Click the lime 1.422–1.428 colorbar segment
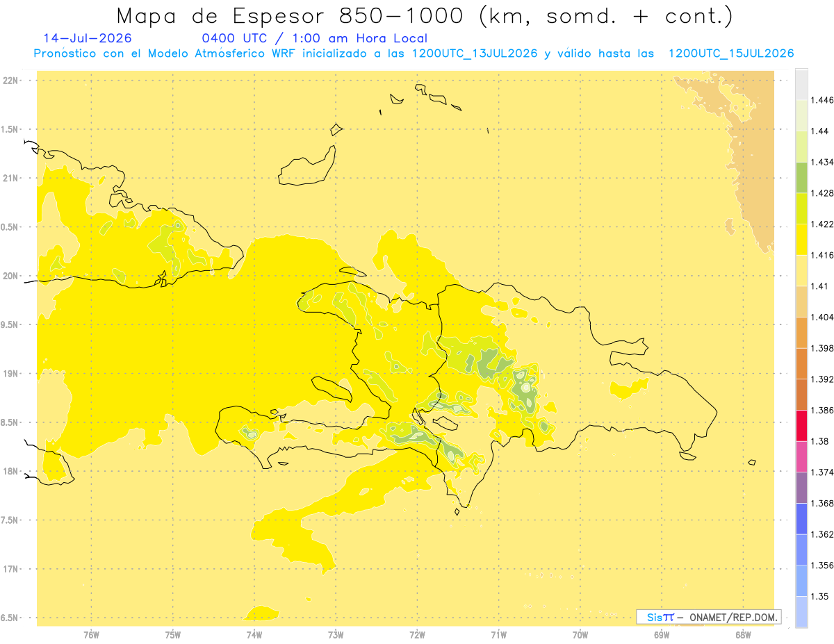The height and width of the screenshot is (644, 834). (801, 208)
